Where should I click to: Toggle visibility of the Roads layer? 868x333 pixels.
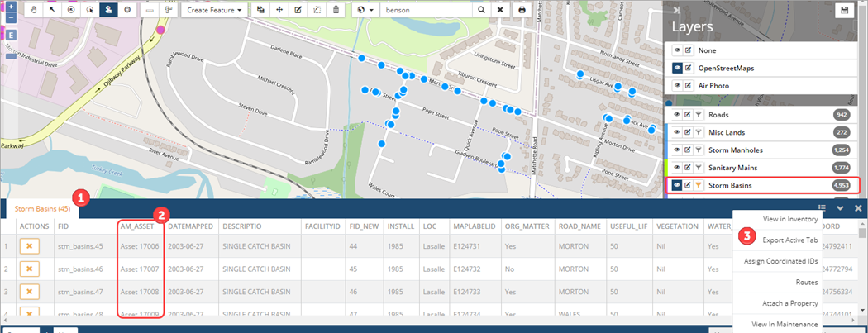[x=677, y=115]
